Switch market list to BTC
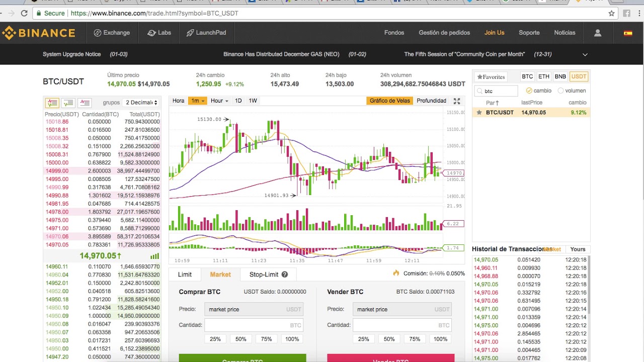 (527, 76)
